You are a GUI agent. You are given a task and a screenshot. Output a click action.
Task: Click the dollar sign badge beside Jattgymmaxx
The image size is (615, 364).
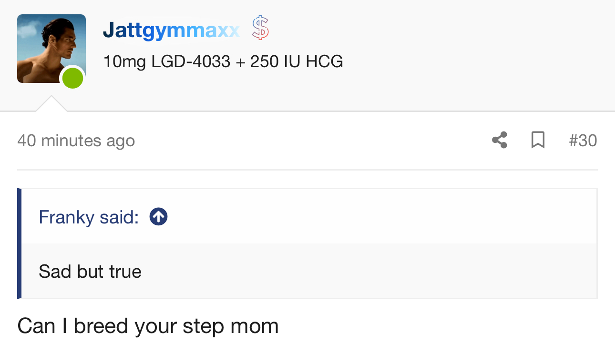coord(260,28)
